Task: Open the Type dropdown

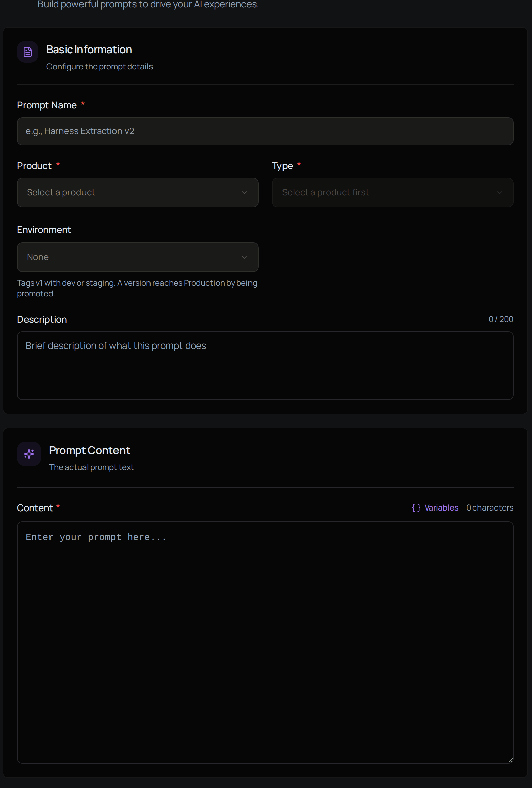Action: pyautogui.click(x=393, y=193)
